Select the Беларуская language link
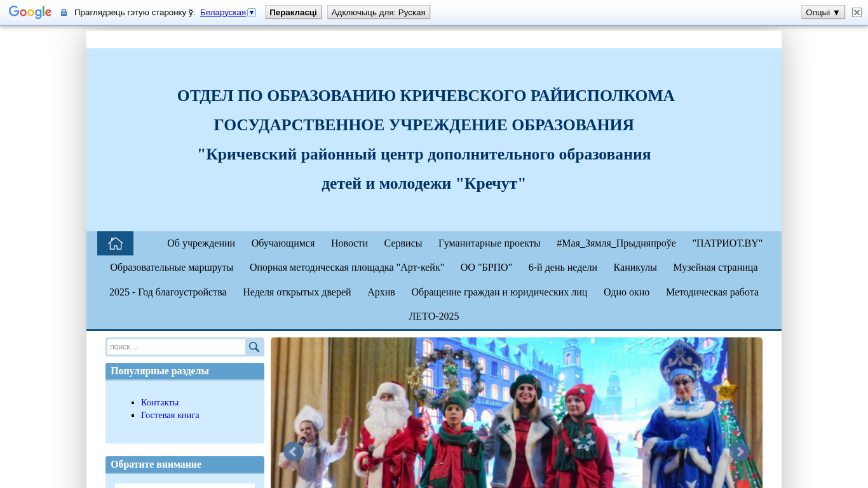The width and height of the screenshot is (868, 488). (223, 12)
